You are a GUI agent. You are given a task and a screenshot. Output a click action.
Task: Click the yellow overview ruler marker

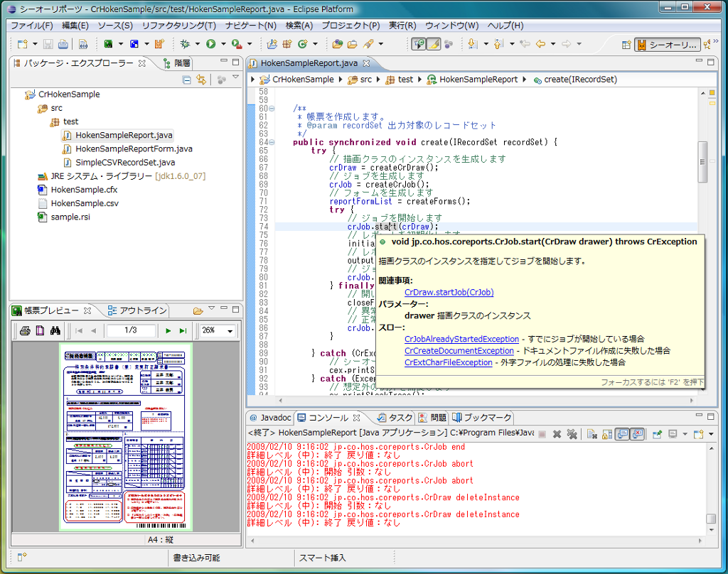pos(712,103)
